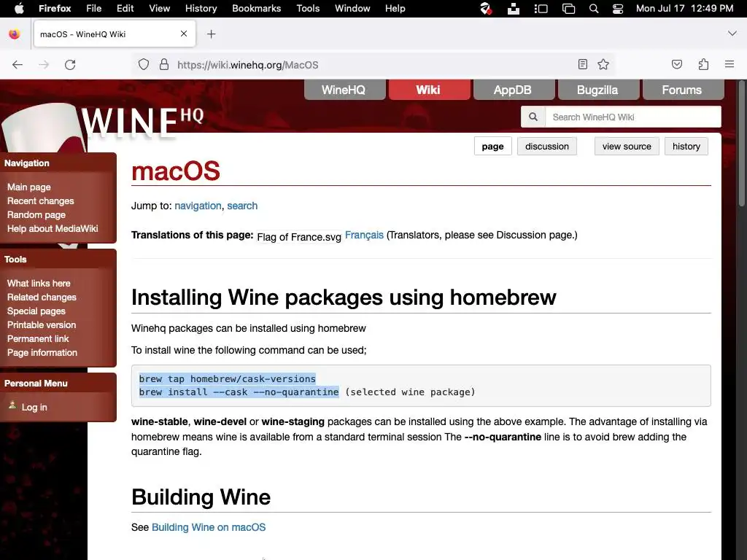Open tracking protection shield icon
Image resolution: width=747 pixels, height=560 pixels.
pyautogui.click(x=144, y=64)
